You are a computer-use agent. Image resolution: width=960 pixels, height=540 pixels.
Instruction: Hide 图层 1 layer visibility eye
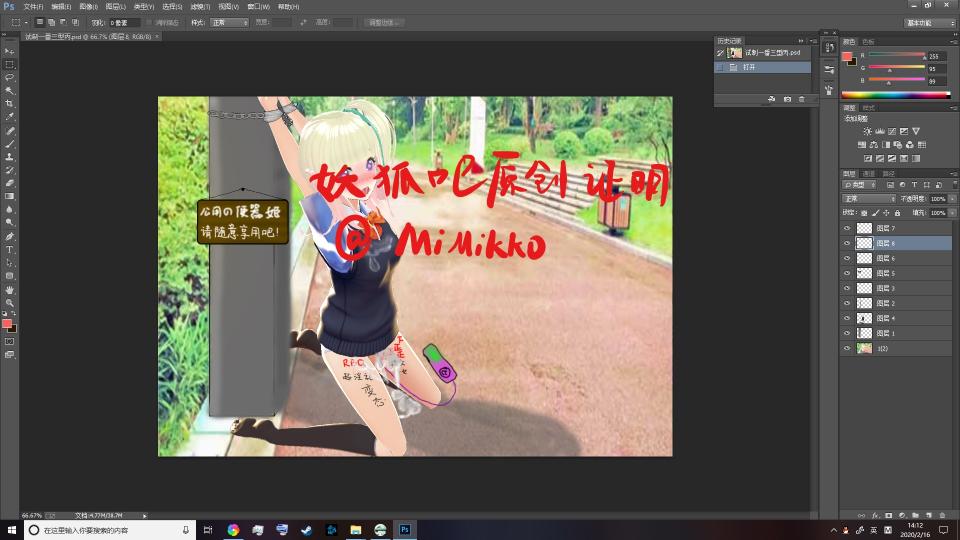[847, 333]
